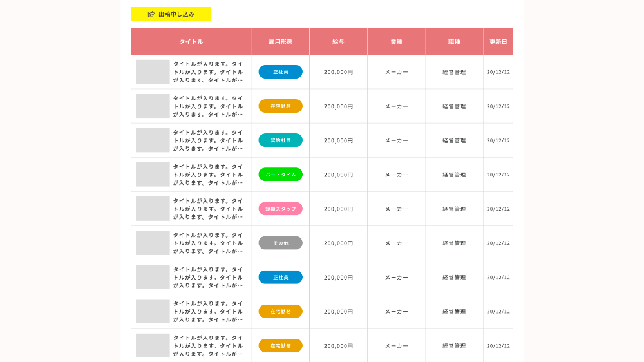Select the 在宅勤務 badge in the last visible row
The image size is (644, 362).
coord(280,346)
